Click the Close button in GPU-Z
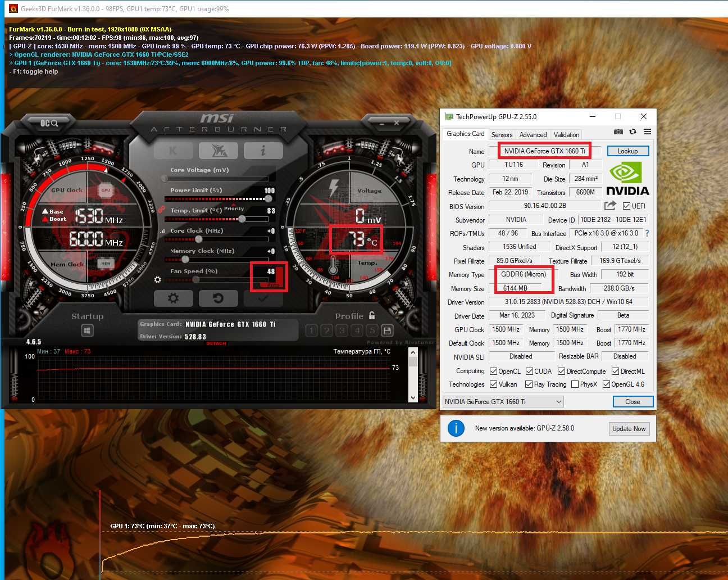Viewport: 728px width, 580px height. pos(633,402)
